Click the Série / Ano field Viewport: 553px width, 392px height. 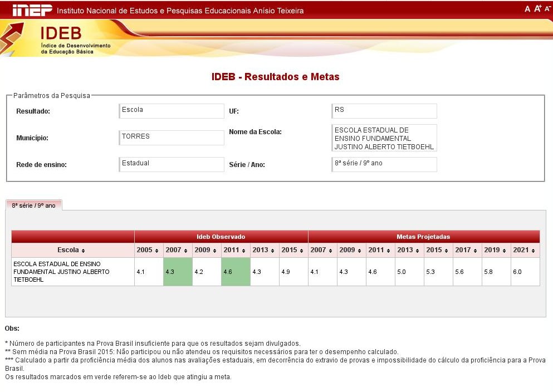[384, 164]
